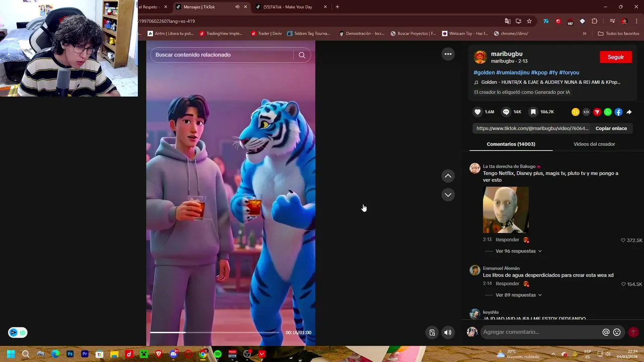
Task: Post the comment with the red send arrow
Action: coord(633,332)
